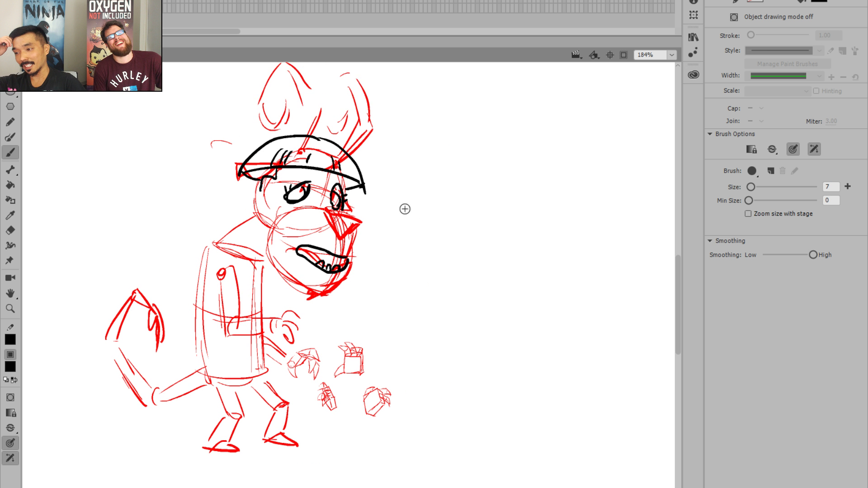Open the stage zoom percentage dropdown
This screenshot has height=488, width=868.
pos(672,55)
